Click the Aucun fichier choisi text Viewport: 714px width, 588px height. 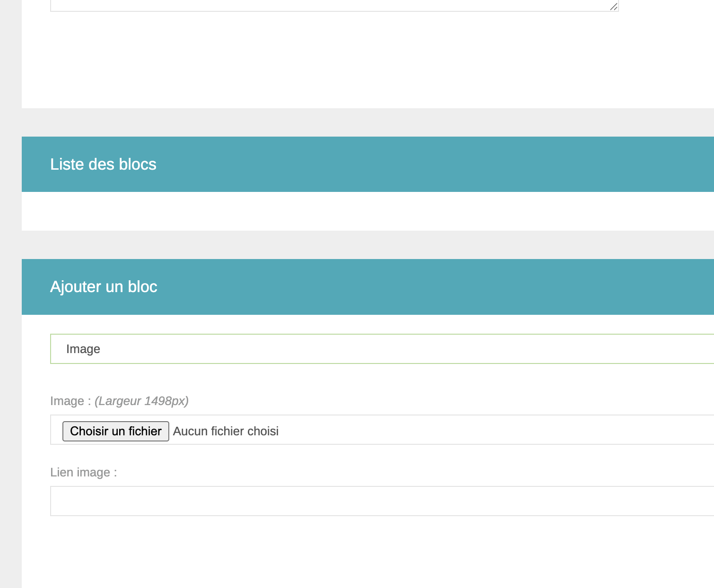226,431
